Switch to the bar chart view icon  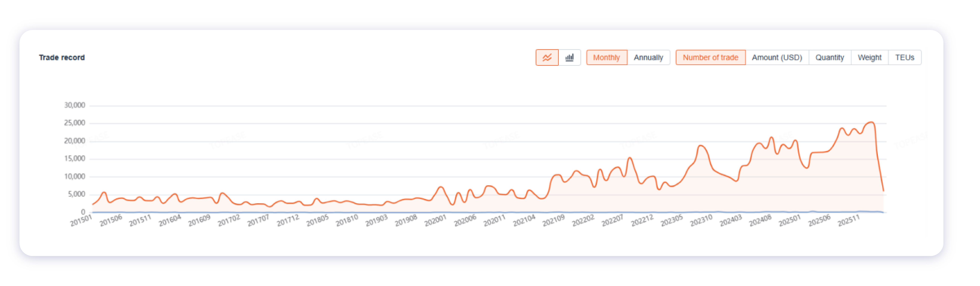click(x=569, y=57)
